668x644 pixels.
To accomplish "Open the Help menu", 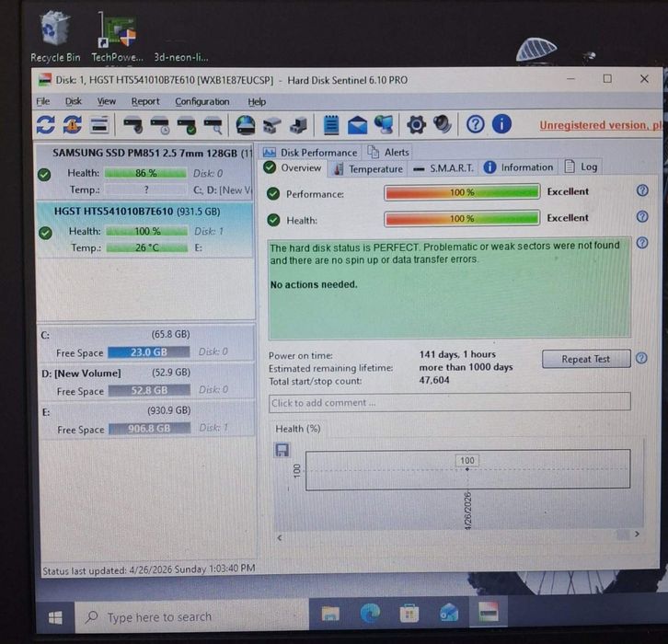I will pyautogui.click(x=257, y=102).
